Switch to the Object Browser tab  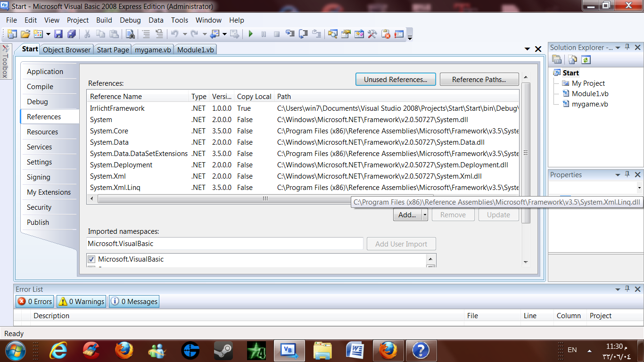(x=66, y=49)
